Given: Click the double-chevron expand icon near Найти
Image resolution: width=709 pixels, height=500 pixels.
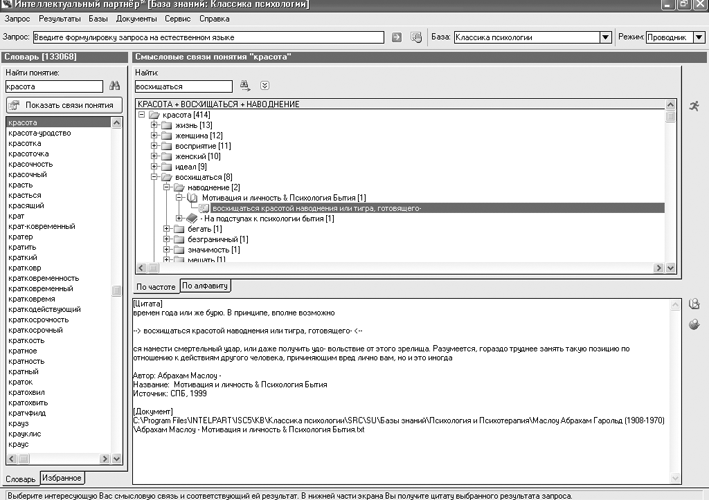Looking at the screenshot, I should (x=263, y=87).
